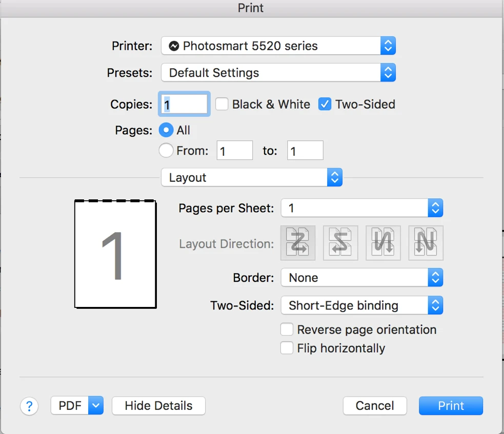Select the vertical top-down layout direction icon
Image resolution: width=504 pixels, height=434 pixels.
coord(382,242)
